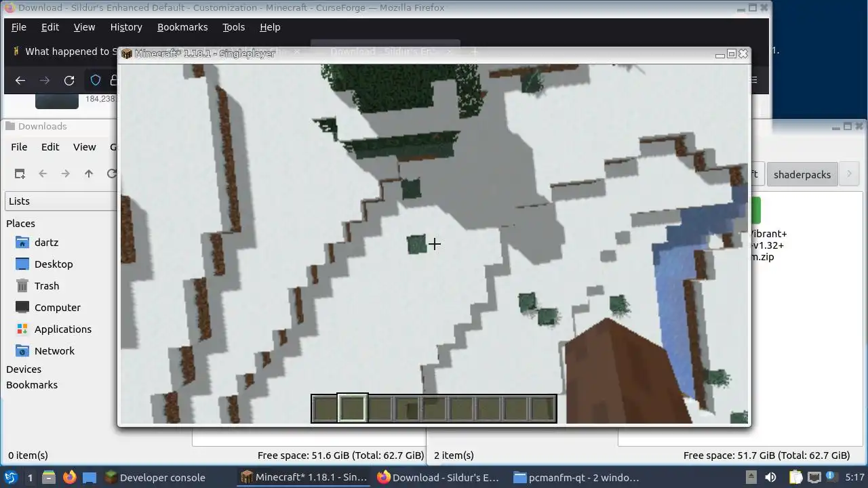Select workspace 1 in desktop pager

pos(30,477)
